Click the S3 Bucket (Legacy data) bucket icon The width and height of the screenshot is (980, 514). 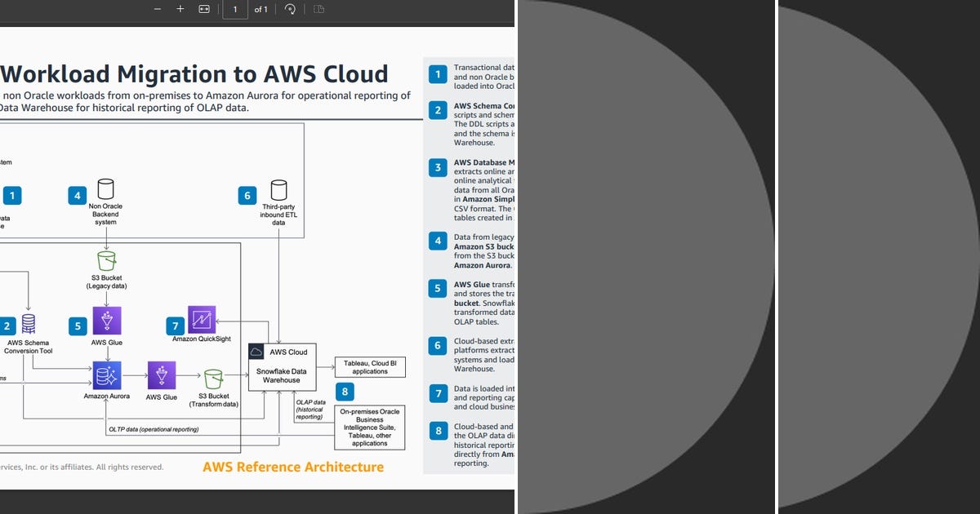[106, 263]
